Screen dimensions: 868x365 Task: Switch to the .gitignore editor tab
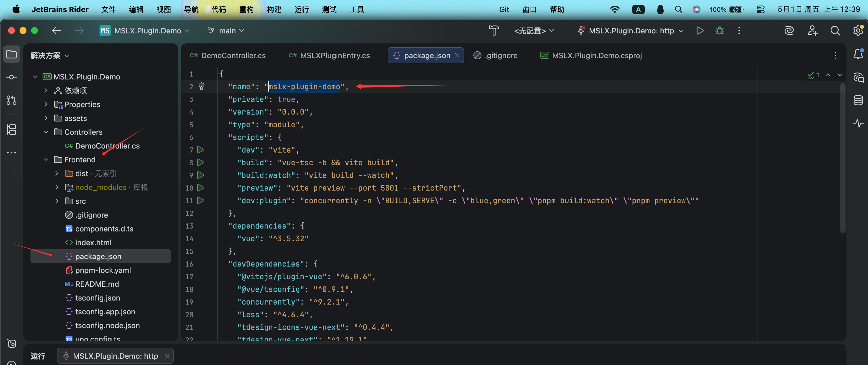coord(495,55)
